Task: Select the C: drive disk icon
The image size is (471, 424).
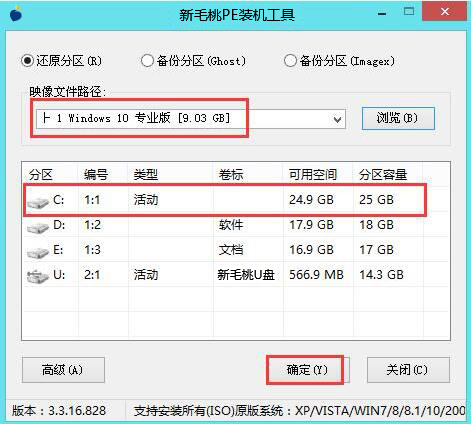Action: (38, 202)
